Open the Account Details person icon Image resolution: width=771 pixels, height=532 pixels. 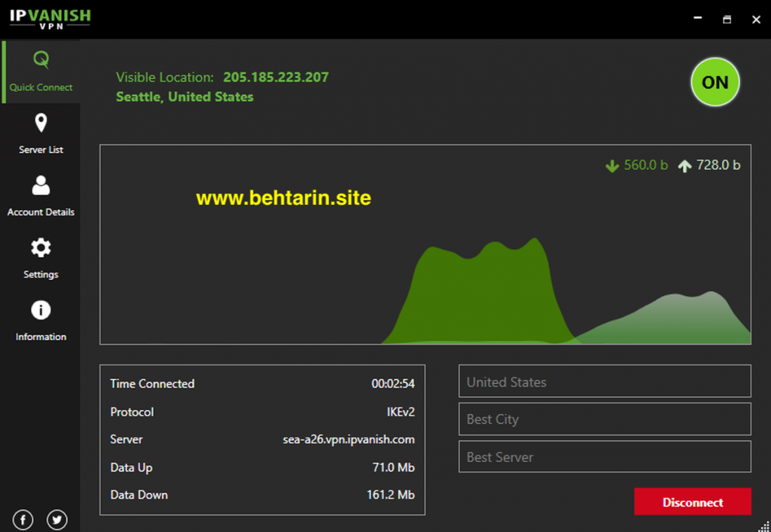41,185
